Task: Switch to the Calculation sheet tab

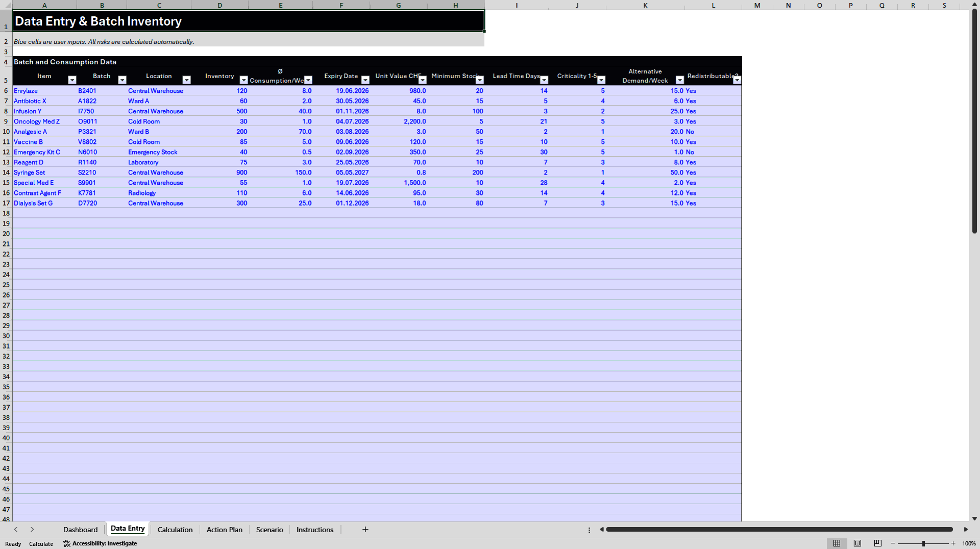Action: 175,530
